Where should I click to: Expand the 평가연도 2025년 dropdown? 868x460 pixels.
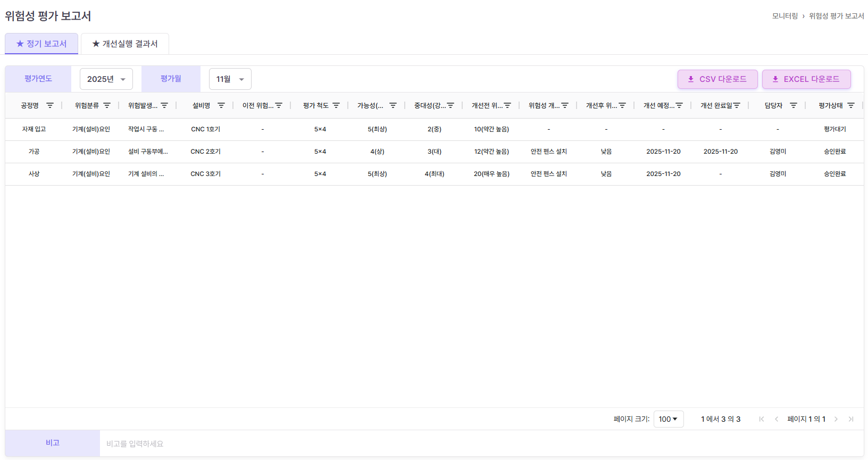pos(106,79)
